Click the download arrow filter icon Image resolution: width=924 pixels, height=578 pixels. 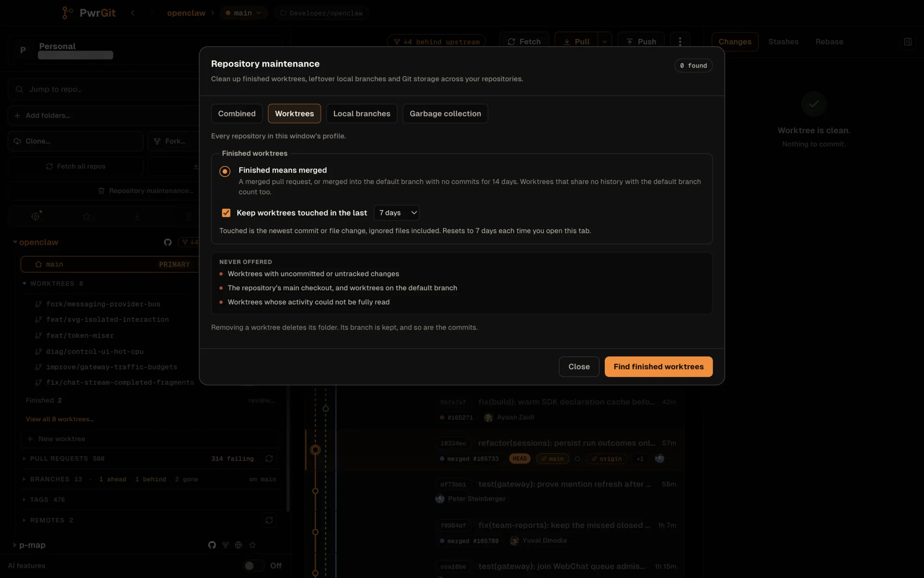[137, 216]
